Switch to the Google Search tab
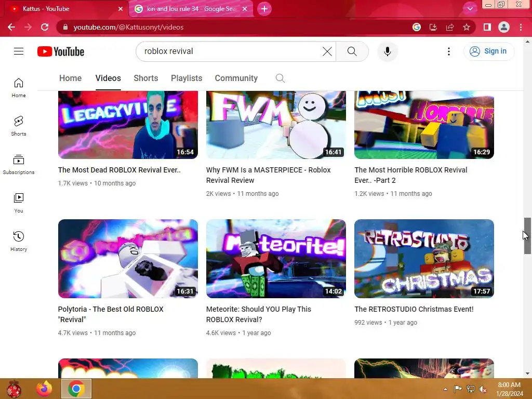Image resolution: width=532 pixels, height=399 pixels. click(191, 9)
